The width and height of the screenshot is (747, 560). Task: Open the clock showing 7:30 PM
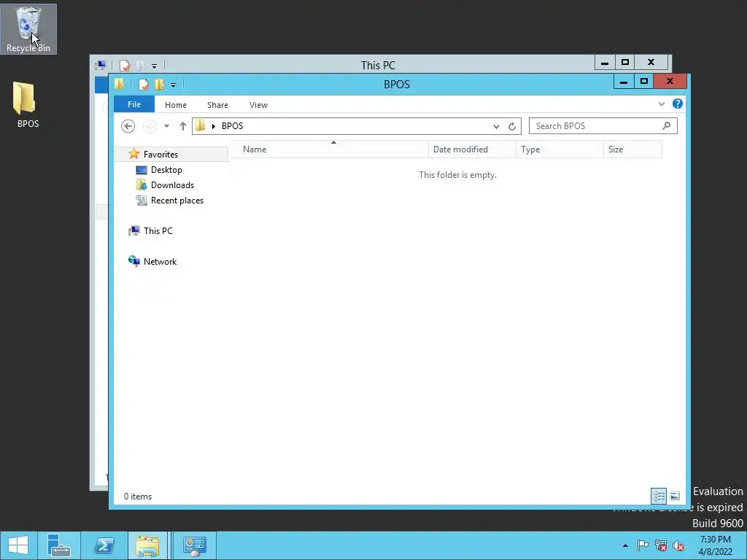pyautogui.click(x=715, y=545)
